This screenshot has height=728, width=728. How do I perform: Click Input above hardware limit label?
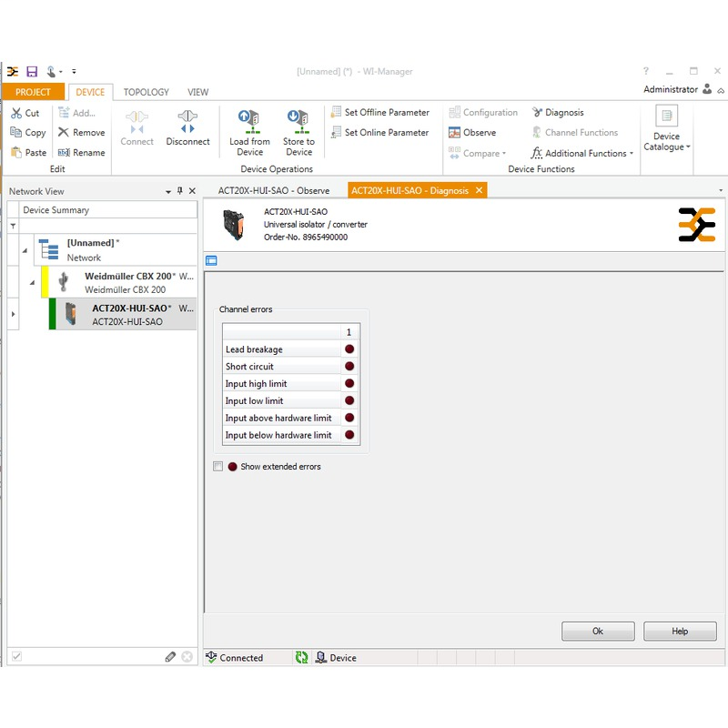[x=278, y=418]
